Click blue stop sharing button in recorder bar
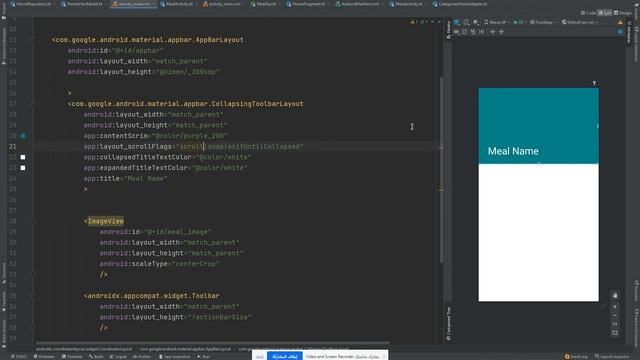The height and width of the screenshot is (360, 640). (284, 356)
